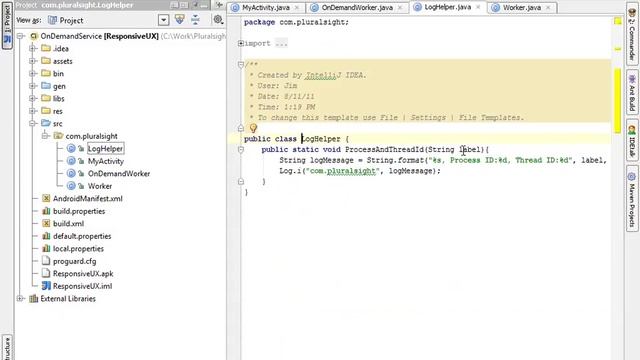Screen dimensions: 640x360
Task: Open the Commander tool window
Action: pyautogui.click(x=632, y=35)
